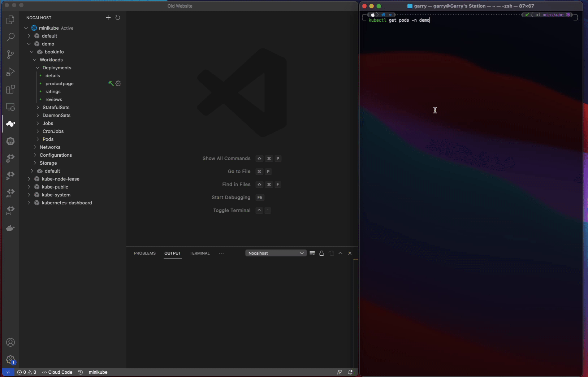Click the remote window indicator in status bar
588x377 pixels.
[8, 372]
